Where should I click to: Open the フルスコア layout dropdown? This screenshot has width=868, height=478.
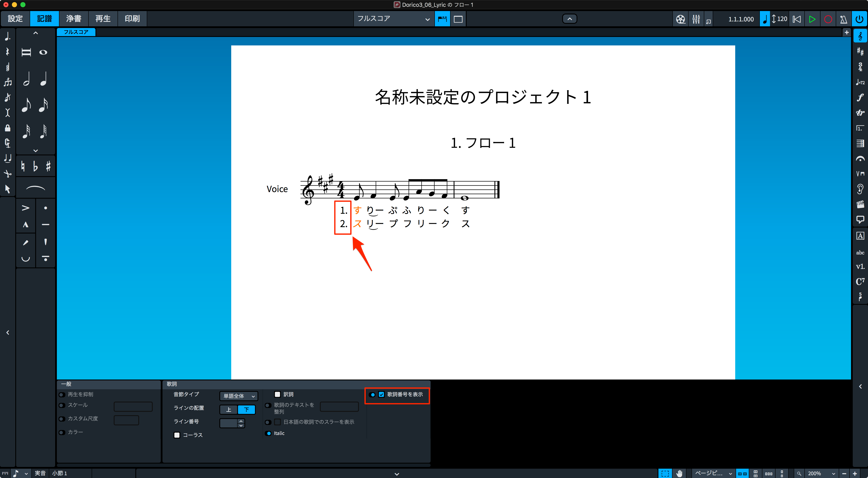(393, 19)
